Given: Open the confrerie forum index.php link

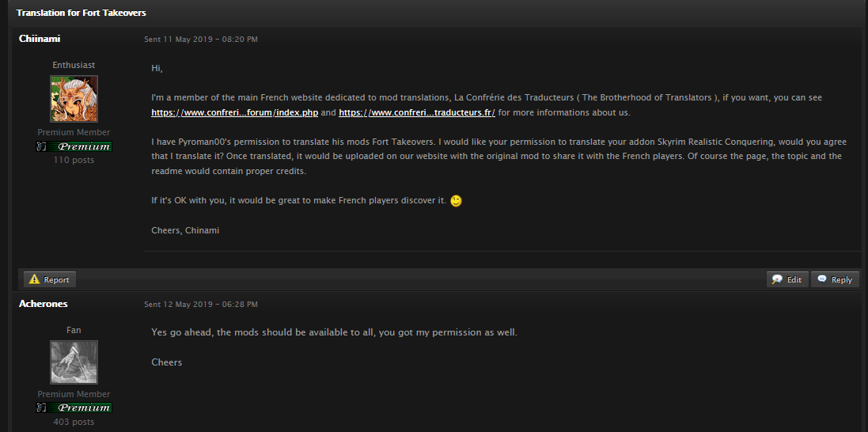Looking at the screenshot, I should pos(234,113).
